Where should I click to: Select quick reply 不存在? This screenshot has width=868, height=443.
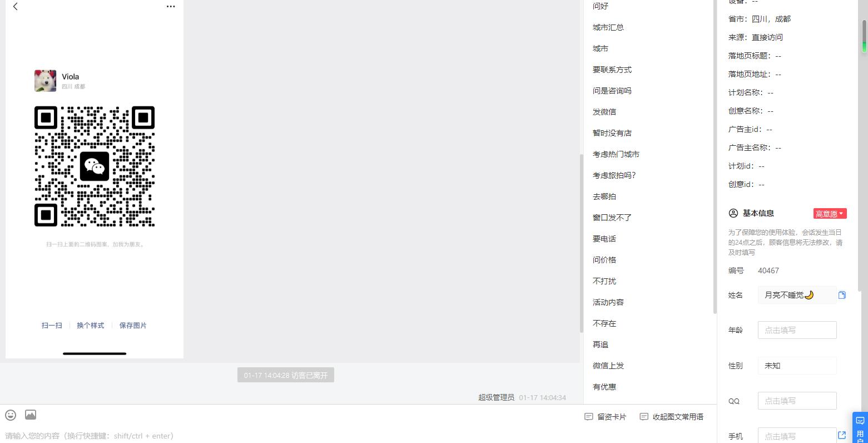[x=604, y=323]
